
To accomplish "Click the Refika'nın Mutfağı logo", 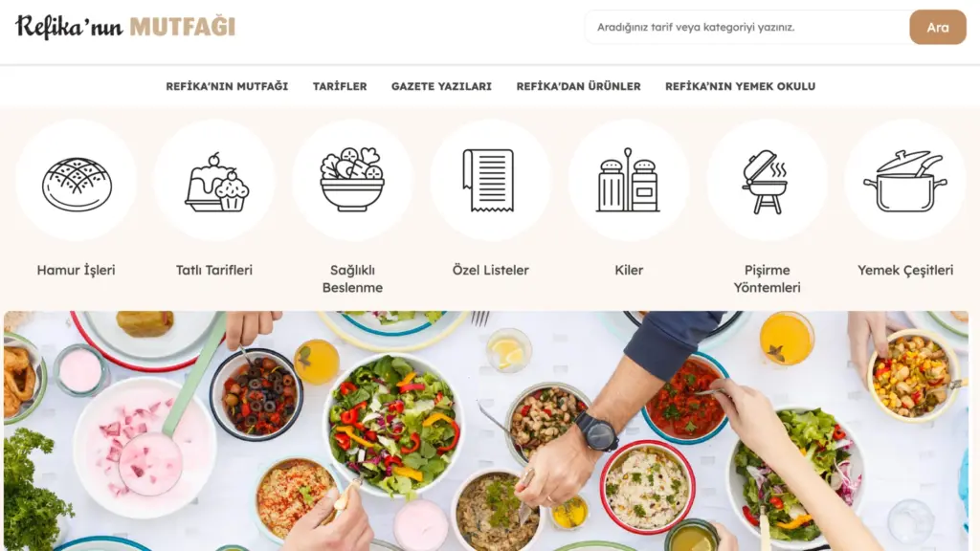I will pos(125,27).
